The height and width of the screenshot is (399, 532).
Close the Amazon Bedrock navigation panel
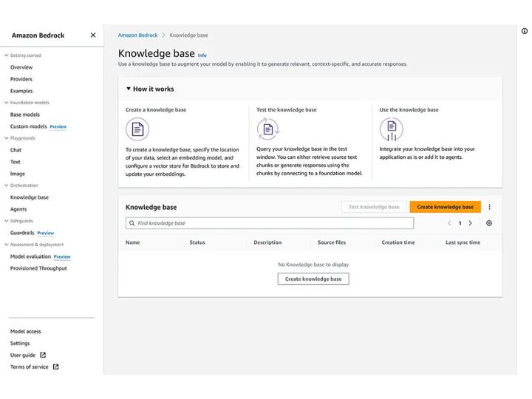(93, 35)
